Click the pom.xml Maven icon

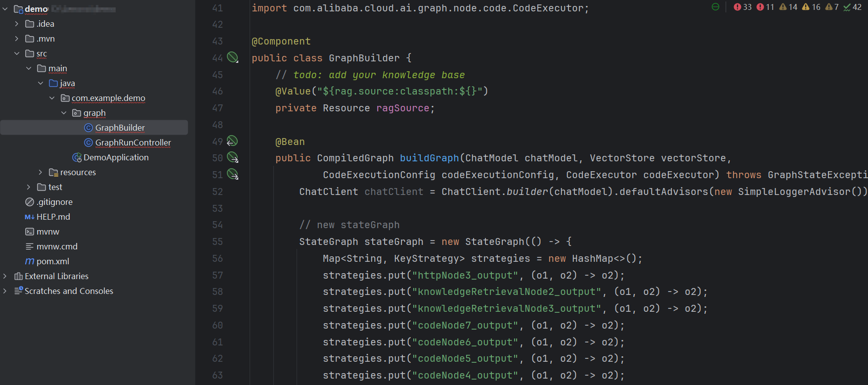click(x=30, y=261)
